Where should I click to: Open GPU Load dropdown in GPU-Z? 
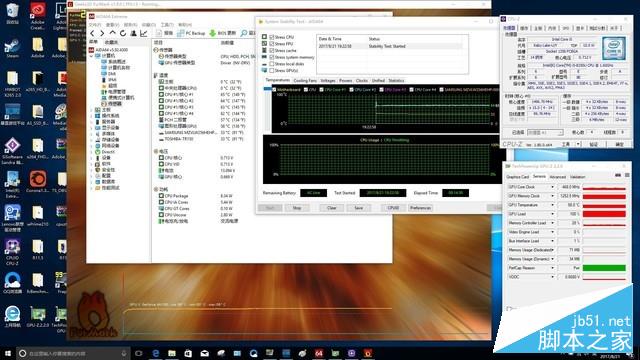552,214
